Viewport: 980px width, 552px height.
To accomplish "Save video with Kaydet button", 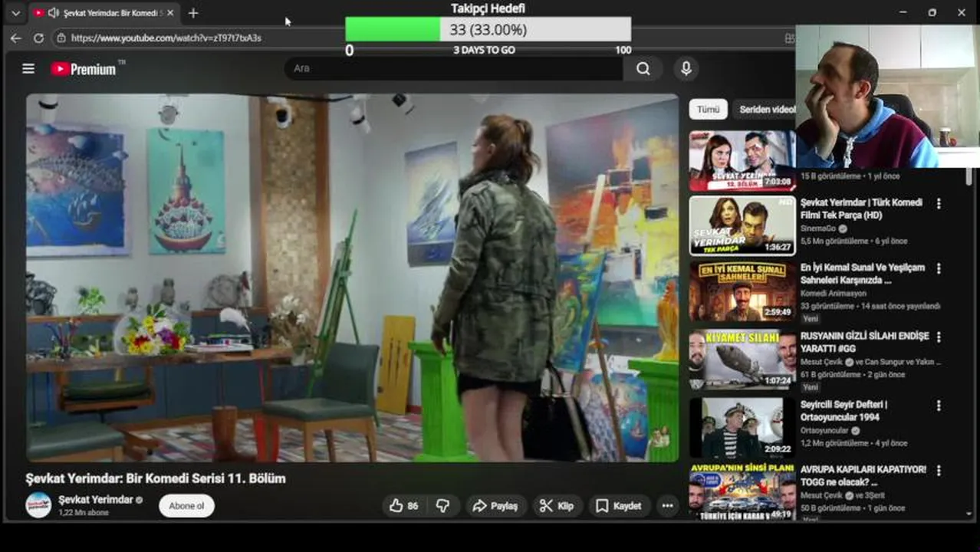I will pyautogui.click(x=619, y=506).
